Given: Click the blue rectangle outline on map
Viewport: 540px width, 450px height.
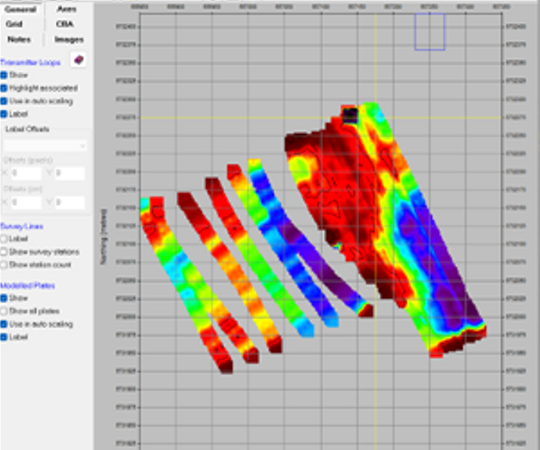Looking at the screenshot, I should [430, 32].
